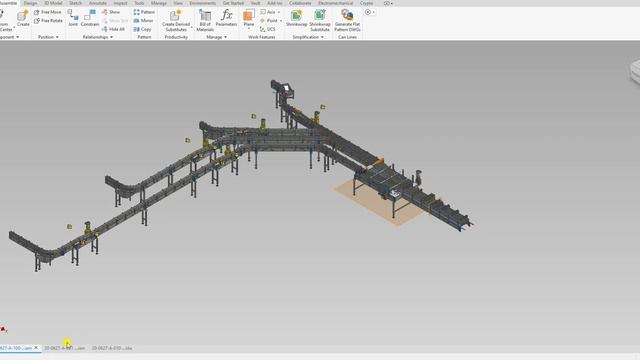This screenshot has width=640, height=360.
Task: Create a UCS
Action: point(267,29)
